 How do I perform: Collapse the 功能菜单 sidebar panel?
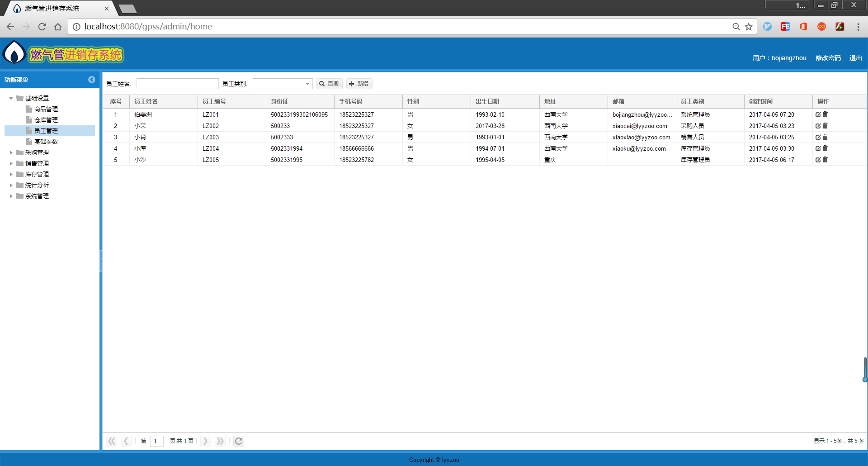[92, 80]
